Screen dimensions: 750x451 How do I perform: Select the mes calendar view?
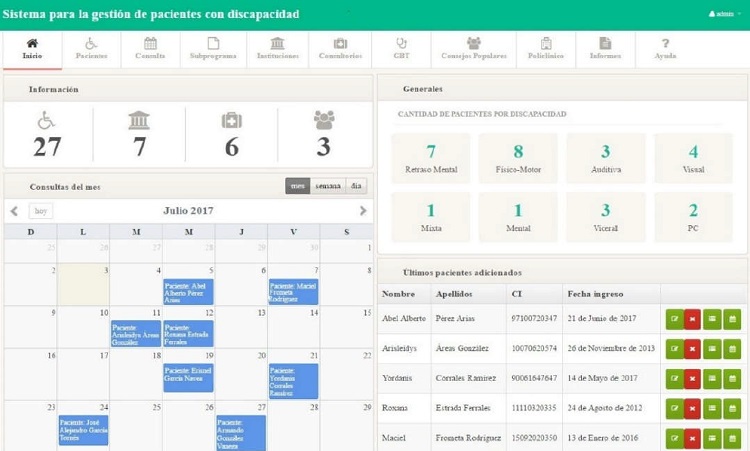click(x=297, y=186)
